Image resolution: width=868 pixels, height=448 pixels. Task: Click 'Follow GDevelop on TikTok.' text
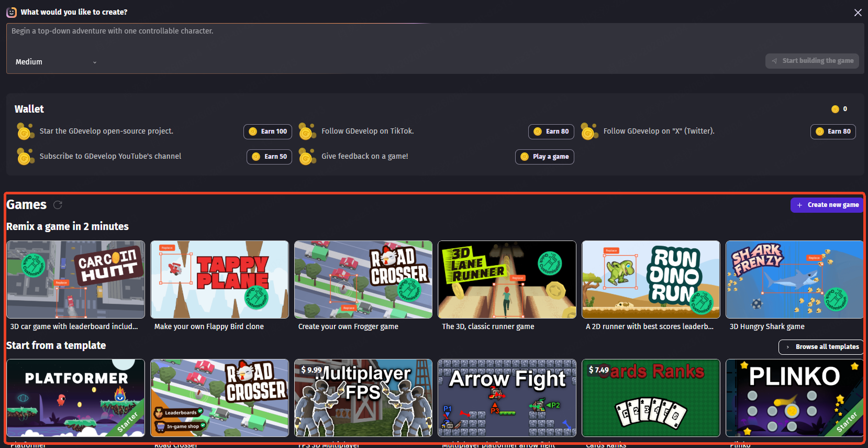(368, 131)
